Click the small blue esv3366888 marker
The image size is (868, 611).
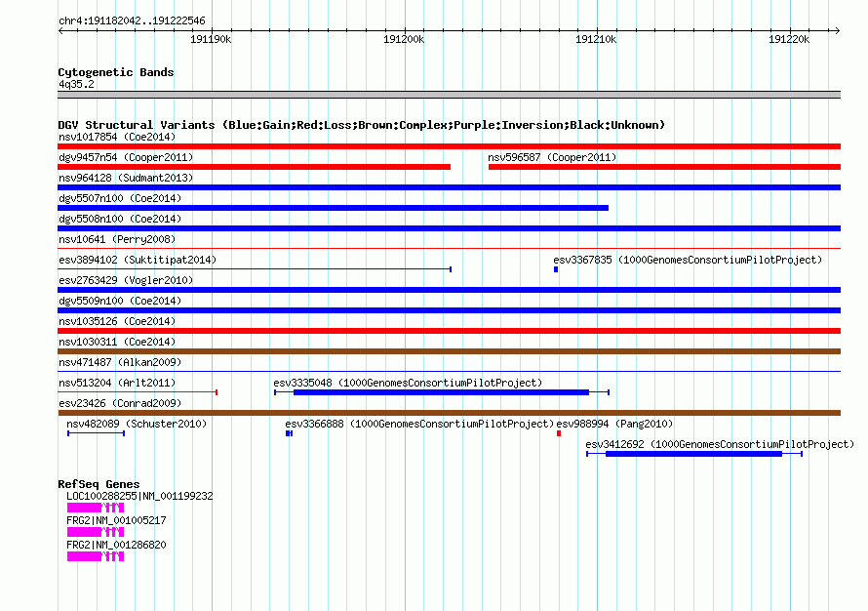tap(289, 433)
